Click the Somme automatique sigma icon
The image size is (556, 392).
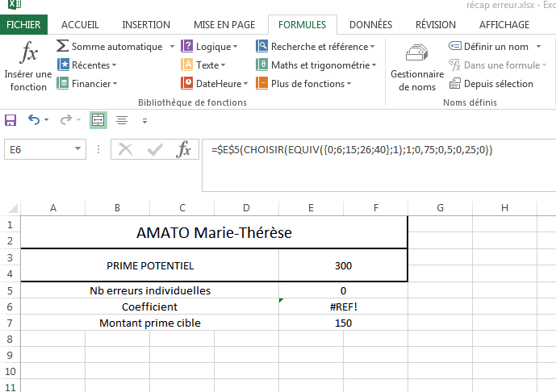tap(62, 46)
